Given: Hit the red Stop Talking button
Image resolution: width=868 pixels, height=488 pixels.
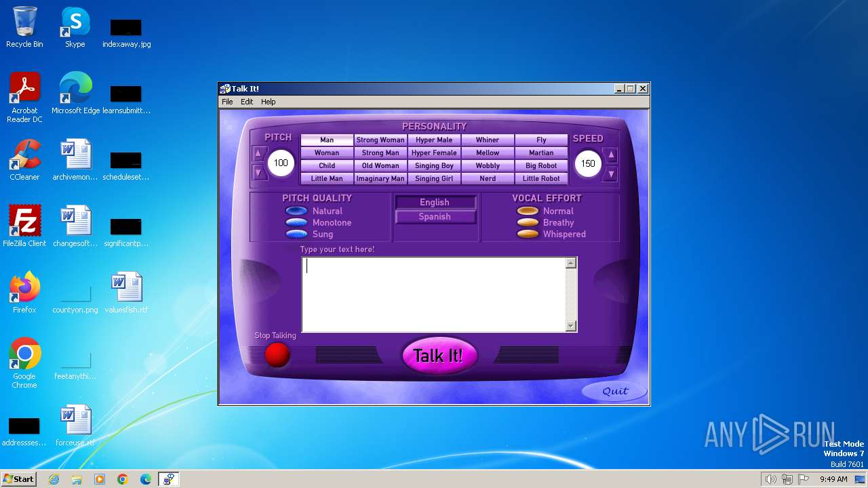Looking at the screenshot, I should coord(277,354).
